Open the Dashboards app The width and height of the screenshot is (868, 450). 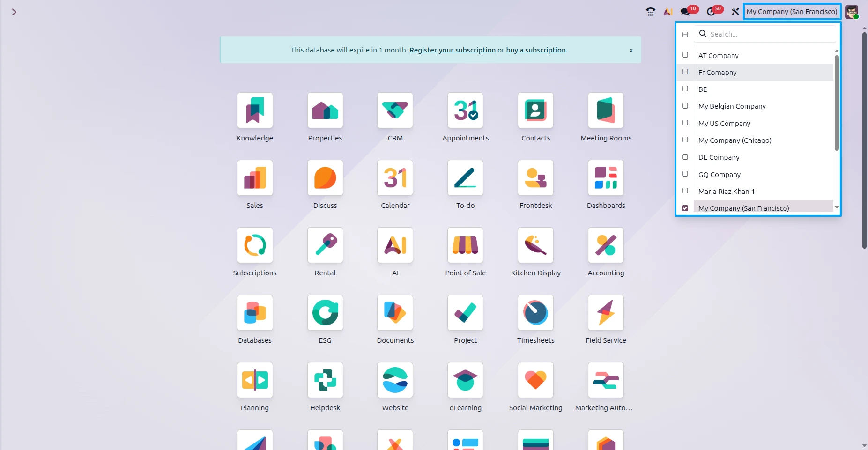606,178
